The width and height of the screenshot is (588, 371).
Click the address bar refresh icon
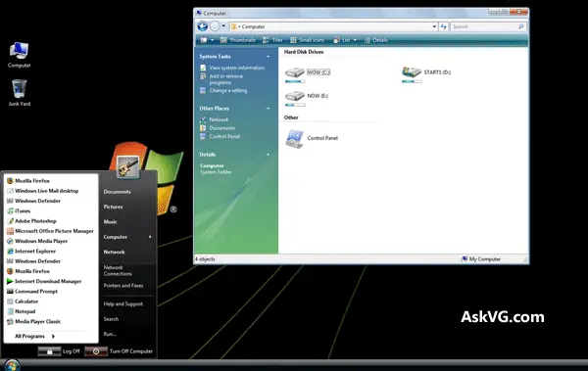444,26
